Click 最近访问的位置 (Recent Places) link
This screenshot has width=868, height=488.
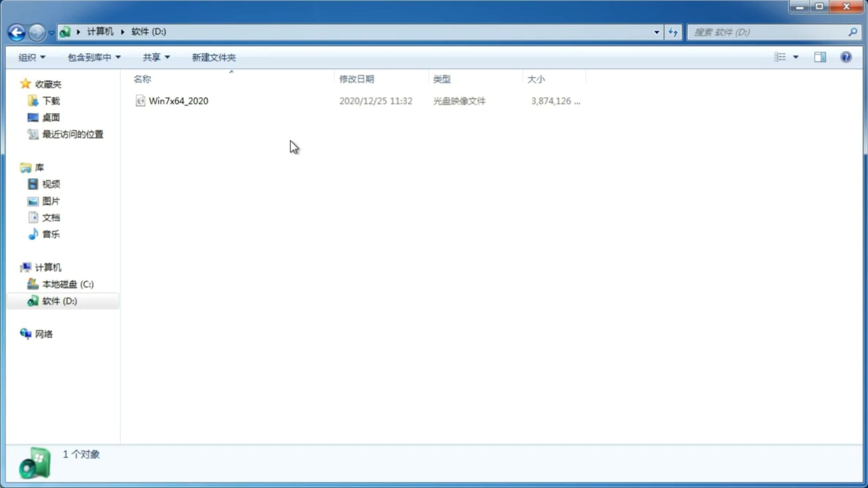point(72,133)
